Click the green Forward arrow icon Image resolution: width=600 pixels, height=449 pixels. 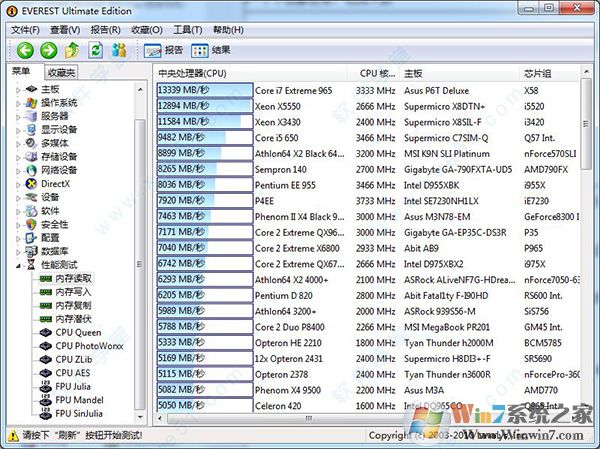click(x=48, y=50)
